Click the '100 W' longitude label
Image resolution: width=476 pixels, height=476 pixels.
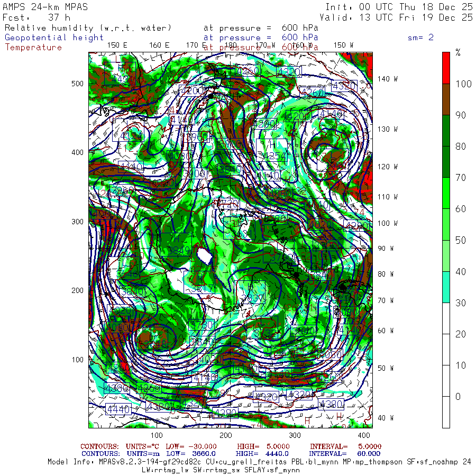(x=387, y=223)
